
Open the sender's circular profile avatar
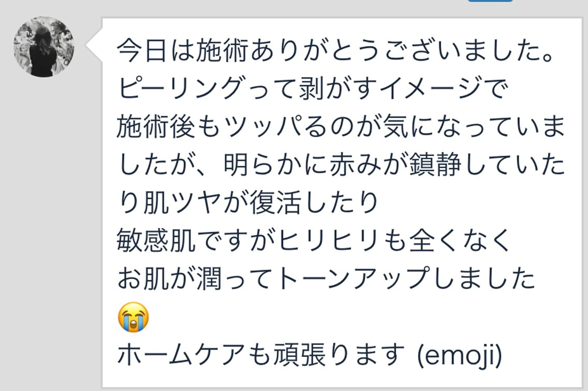click(44, 47)
